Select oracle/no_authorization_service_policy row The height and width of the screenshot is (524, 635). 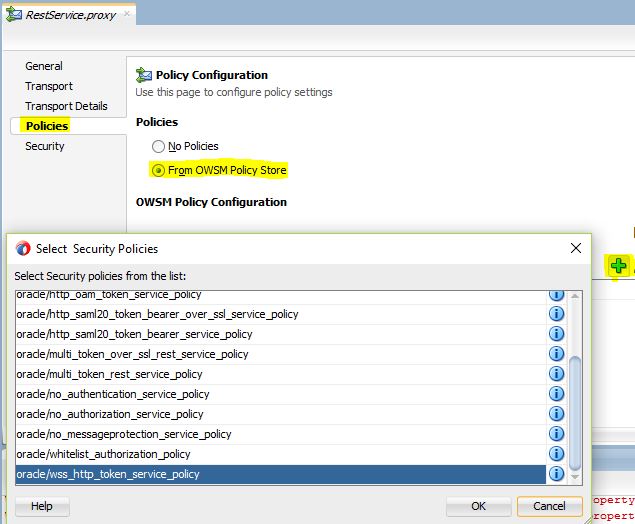(x=281, y=414)
